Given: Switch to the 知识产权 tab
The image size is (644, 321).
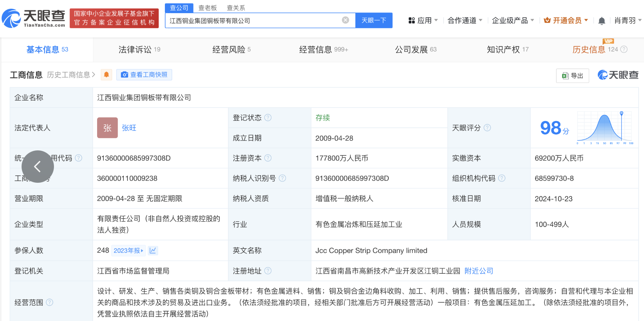Looking at the screenshot, I should coord(507,50).
